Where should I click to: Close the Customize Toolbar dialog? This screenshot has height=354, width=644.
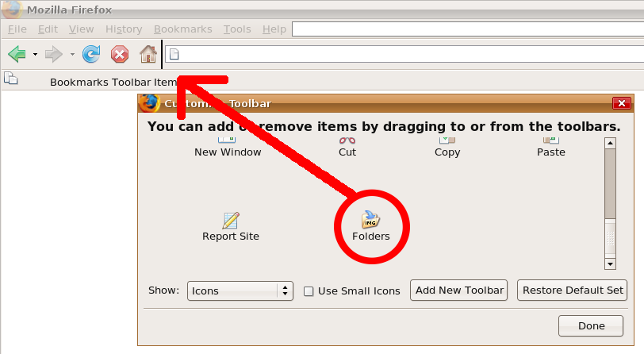(x=622, y=103)
